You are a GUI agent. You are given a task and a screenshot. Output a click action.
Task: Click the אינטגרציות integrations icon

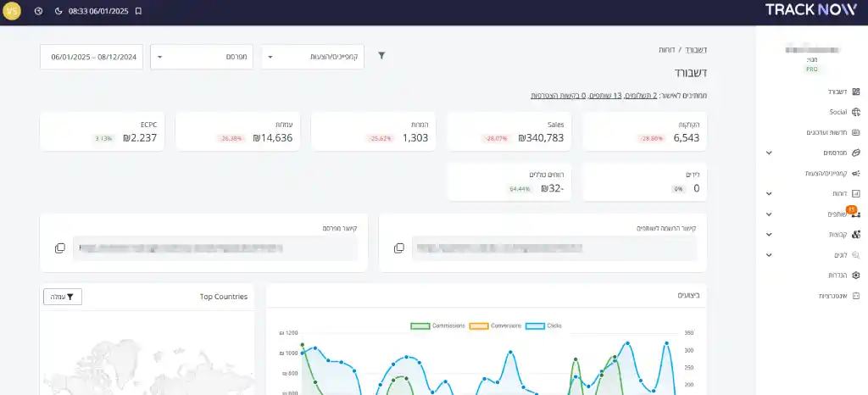click(x=856, y=296)
